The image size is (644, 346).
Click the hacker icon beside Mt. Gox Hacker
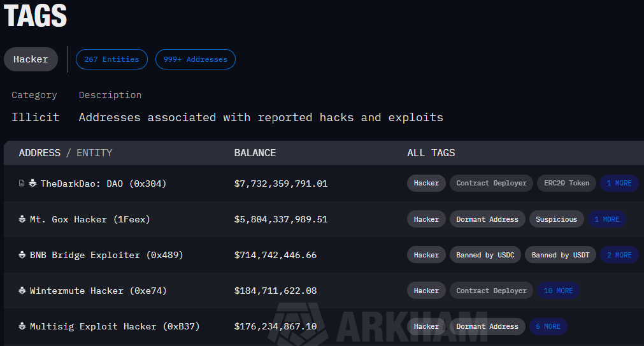[x=22, y=219]
